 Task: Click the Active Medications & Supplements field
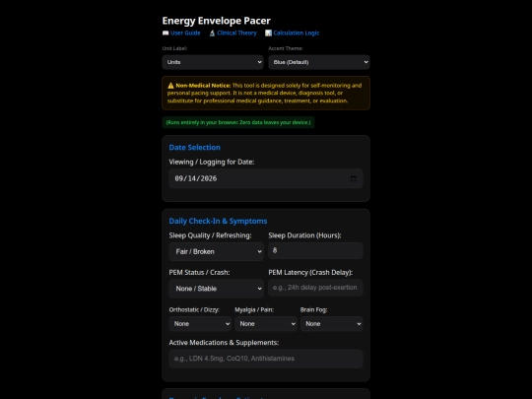(x=266, y=359)
